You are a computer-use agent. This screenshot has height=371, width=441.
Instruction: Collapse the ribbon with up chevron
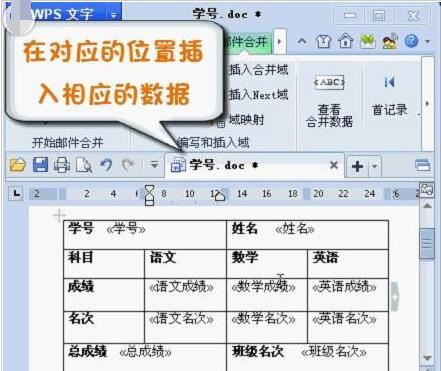(302, 42)
